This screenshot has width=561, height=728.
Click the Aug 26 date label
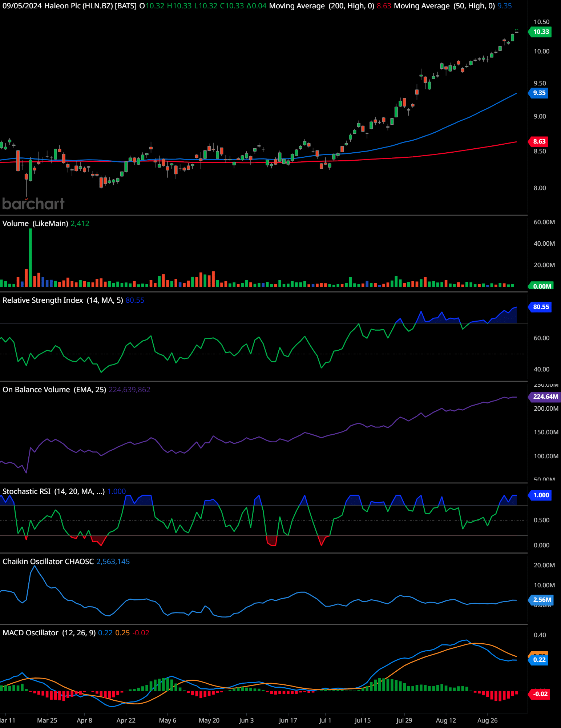pos(487,720)
